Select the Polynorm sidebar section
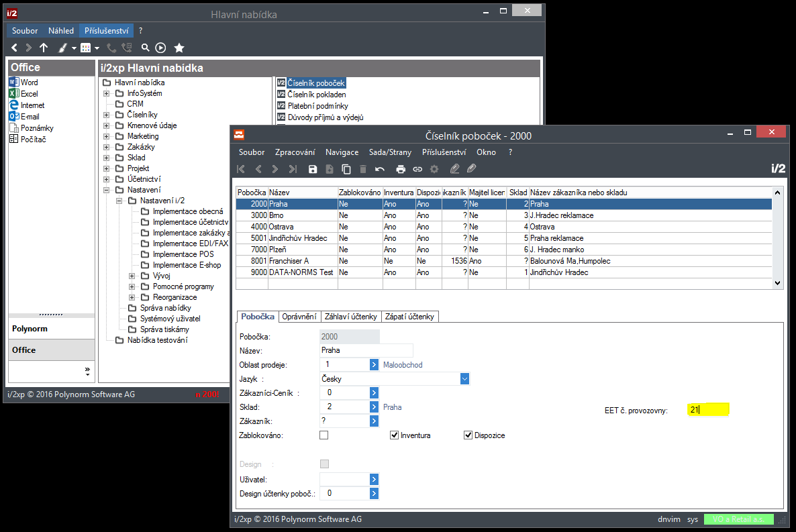The height and width of the screenshot is (532, 796). (51, 329)
